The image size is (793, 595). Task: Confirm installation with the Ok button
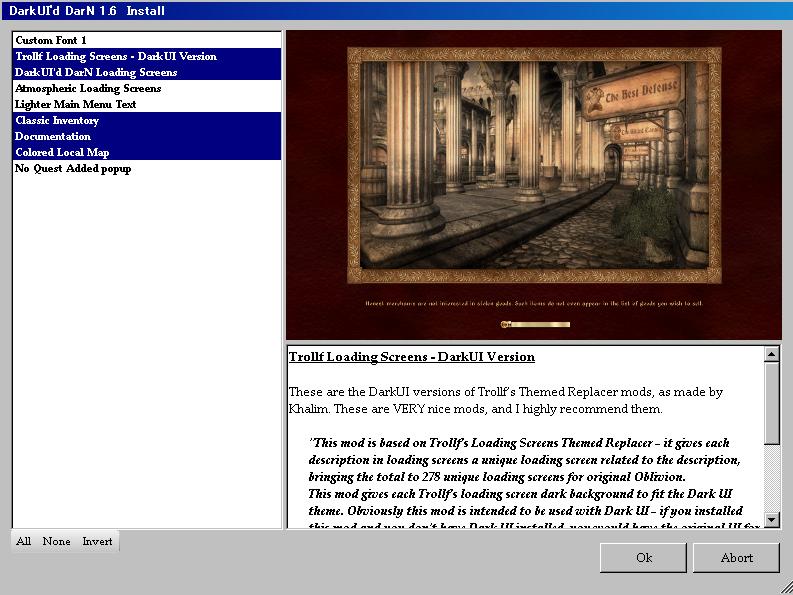coord(643,558)
